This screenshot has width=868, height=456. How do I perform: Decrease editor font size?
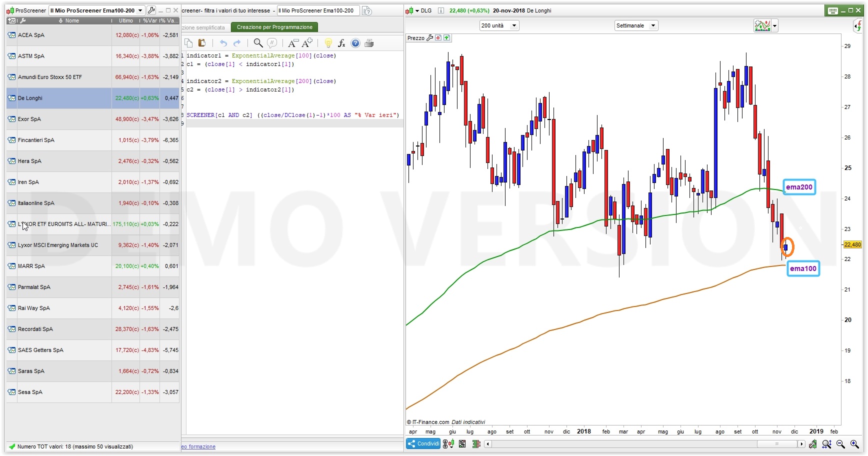pos(293,43)
